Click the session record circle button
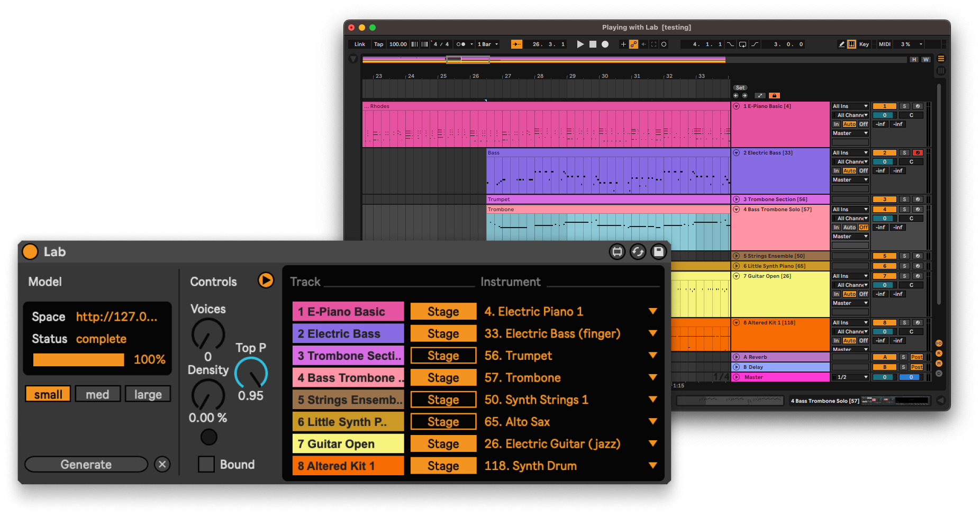 (x=664, y=44)
